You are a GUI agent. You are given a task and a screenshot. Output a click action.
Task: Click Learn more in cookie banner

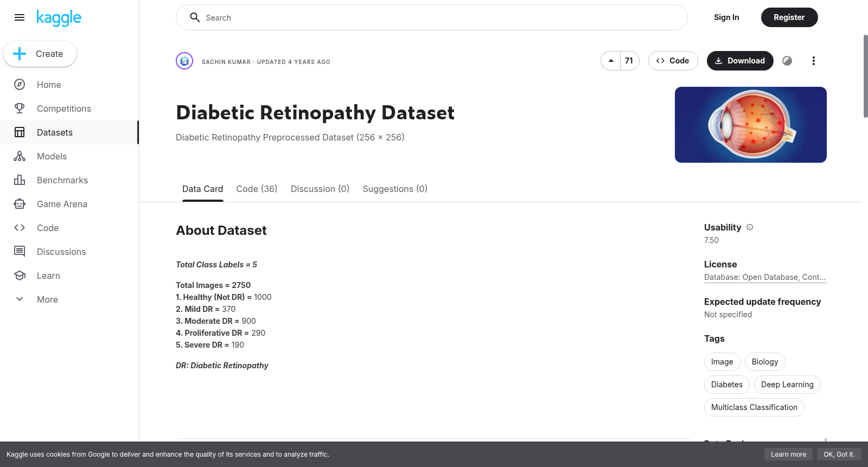click(x=788, y=455)
